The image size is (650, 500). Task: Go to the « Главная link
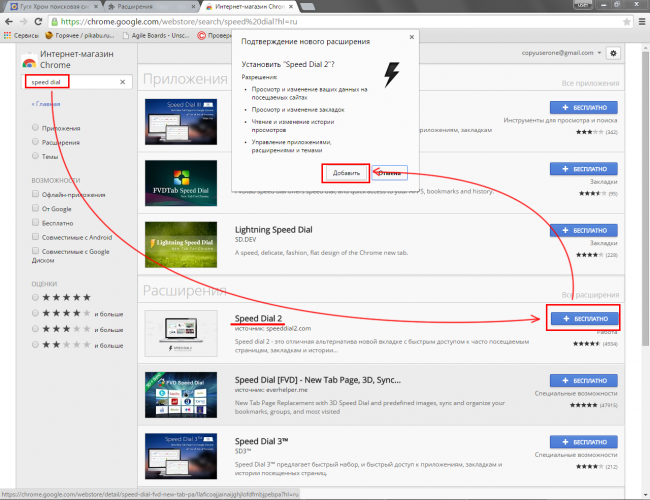pyautogui.click(x=46, y=104)
